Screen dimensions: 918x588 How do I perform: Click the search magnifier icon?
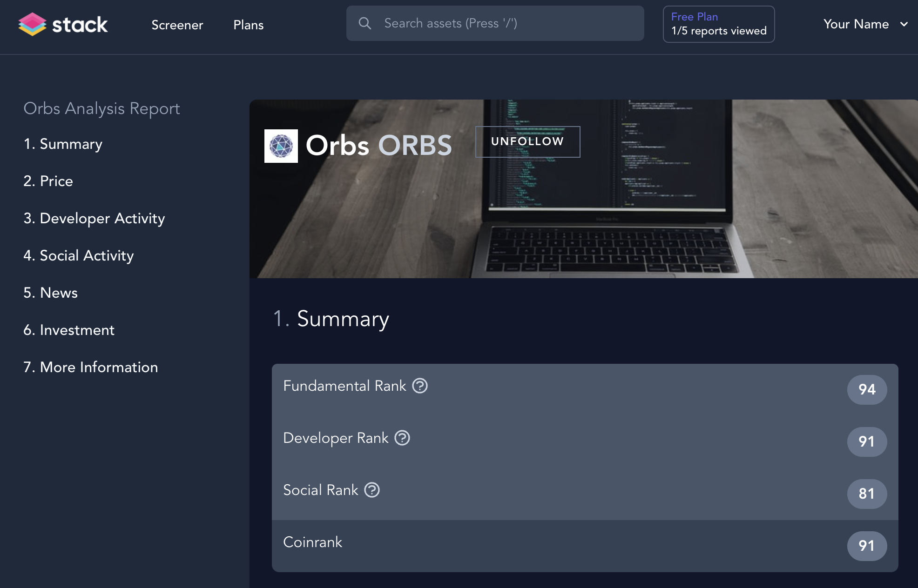tap(365, 23)
